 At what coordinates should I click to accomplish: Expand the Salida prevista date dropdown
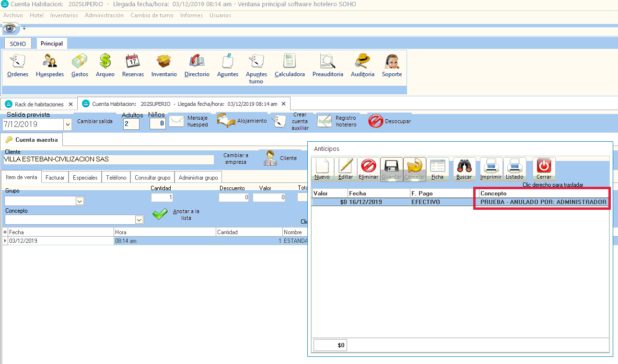tap(68, 125)
